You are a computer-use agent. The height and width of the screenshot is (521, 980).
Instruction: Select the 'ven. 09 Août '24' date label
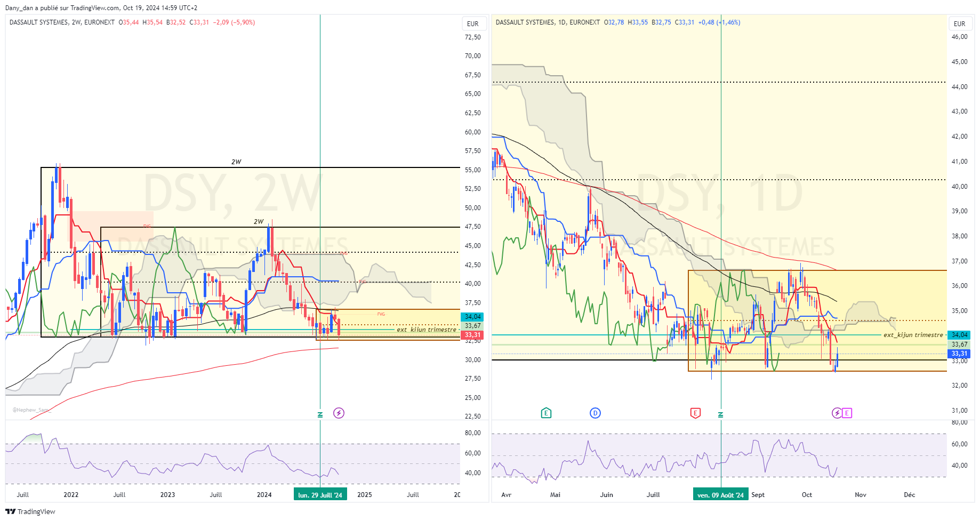coord(721,495)
